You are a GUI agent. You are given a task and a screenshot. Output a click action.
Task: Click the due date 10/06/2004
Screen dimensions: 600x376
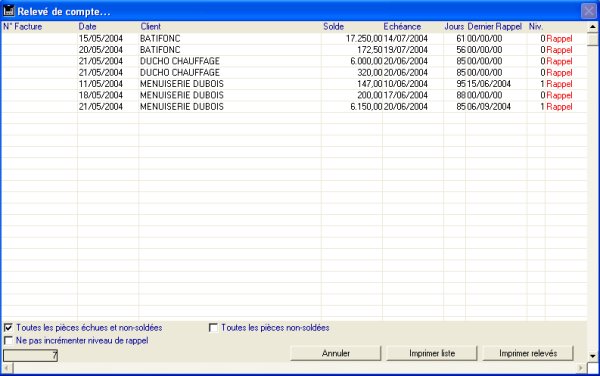point(406,84)
